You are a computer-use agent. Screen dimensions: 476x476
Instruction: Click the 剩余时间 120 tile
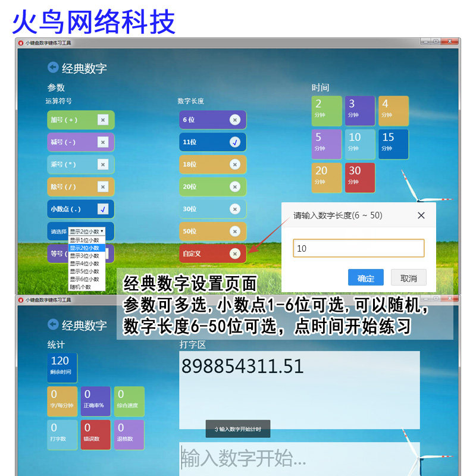point(62,368)
